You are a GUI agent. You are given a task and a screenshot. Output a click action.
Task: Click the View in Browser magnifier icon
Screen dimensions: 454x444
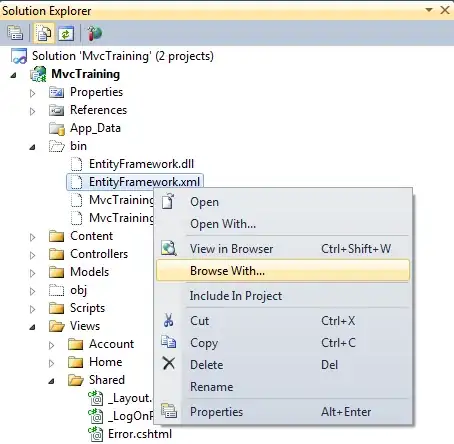pos(169,248)
